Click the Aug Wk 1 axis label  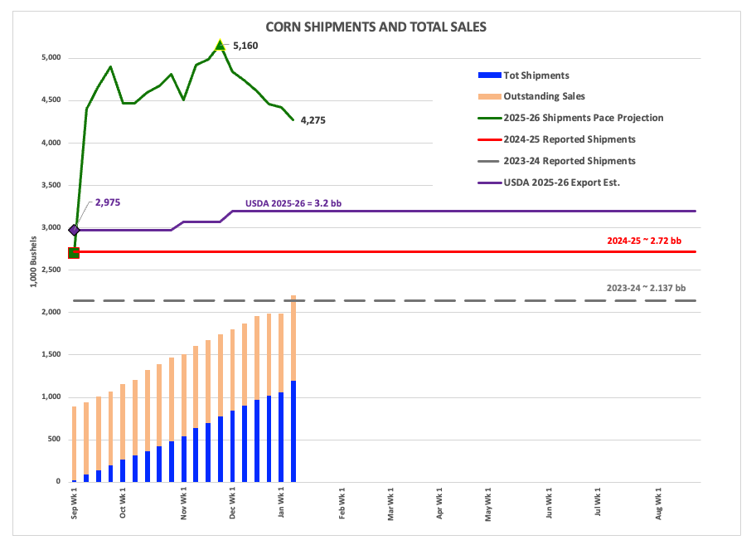[x=659, y=504]
